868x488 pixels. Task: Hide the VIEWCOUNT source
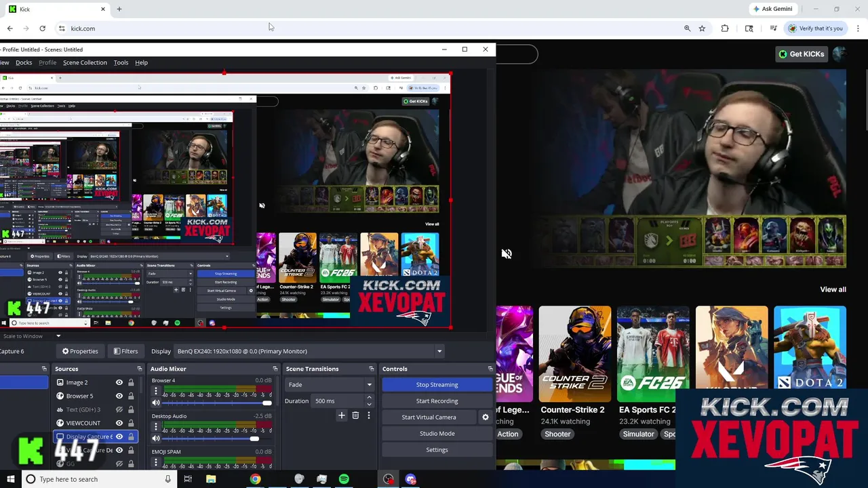click(119, 423)
